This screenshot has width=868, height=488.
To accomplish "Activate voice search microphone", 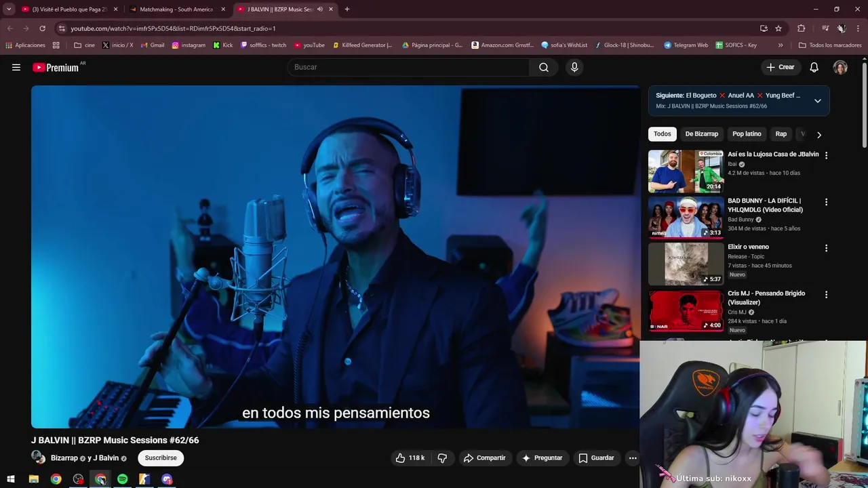I will click(574, 67).
